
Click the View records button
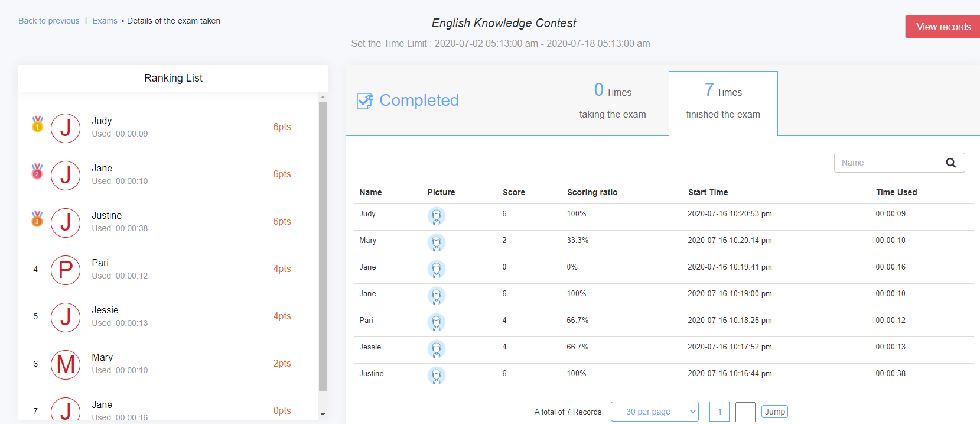(x=943, y=27)
